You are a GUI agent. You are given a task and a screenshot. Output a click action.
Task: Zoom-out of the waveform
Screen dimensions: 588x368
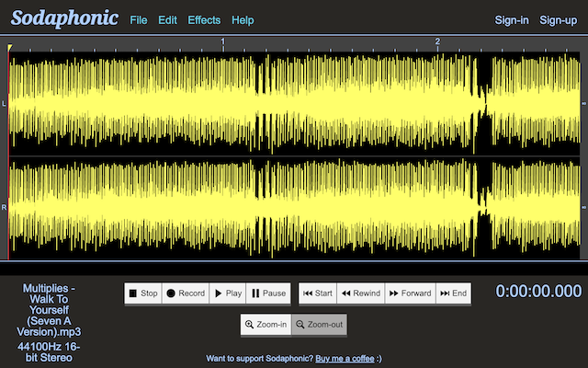[x=319, y=325]
